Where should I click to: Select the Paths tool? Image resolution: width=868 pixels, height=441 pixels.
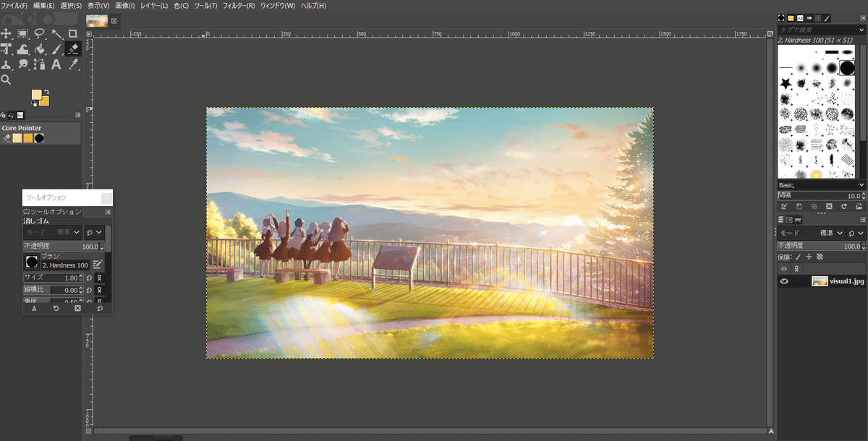40,64
